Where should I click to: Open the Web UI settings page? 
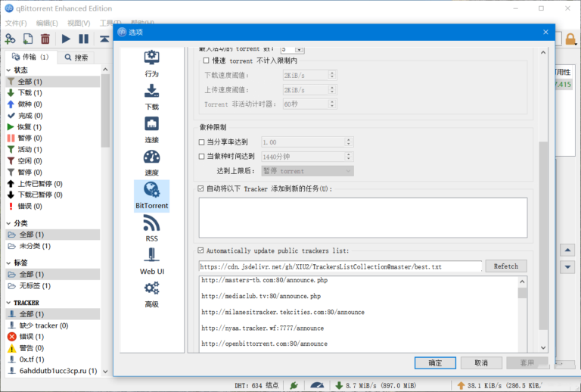click(x=151, y=261)
